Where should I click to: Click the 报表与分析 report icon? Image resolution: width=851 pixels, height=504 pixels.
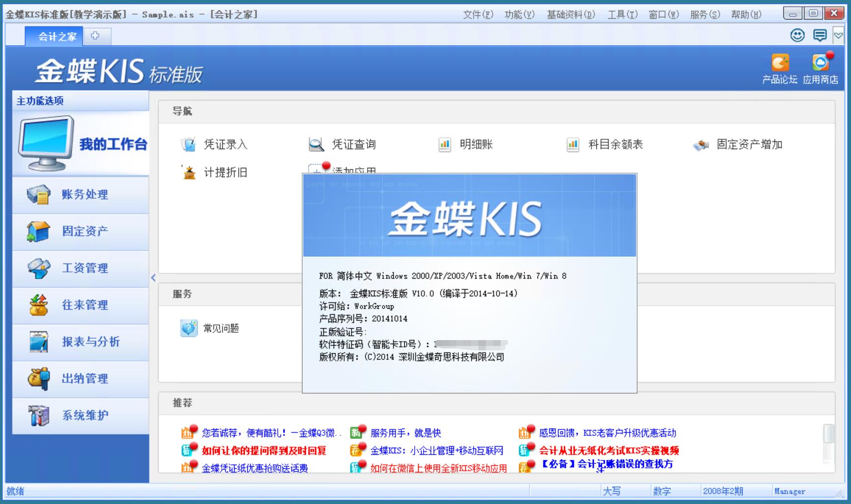point(39,342)
